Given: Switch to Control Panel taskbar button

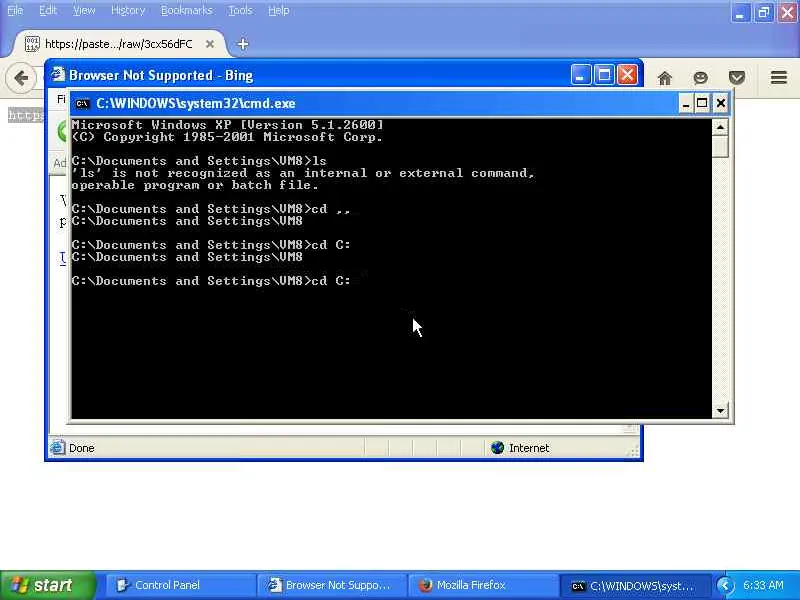Looking at the screenshot, I should 181,585.
